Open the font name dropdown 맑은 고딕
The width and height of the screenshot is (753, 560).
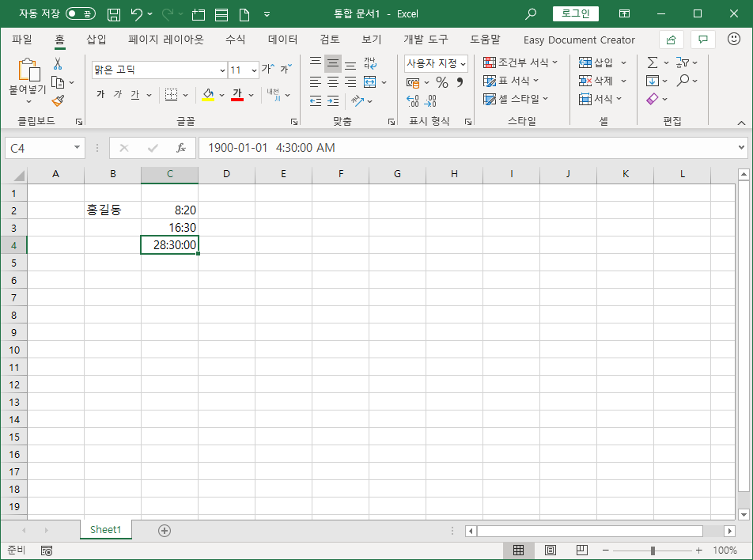[222, 70]
